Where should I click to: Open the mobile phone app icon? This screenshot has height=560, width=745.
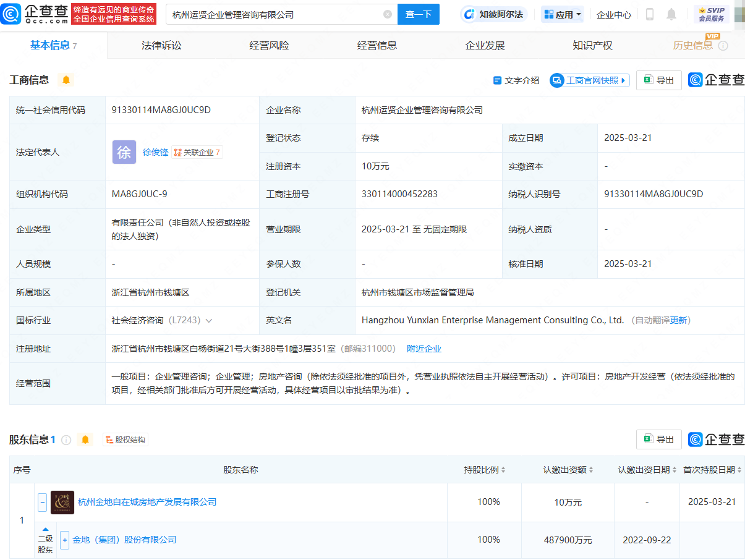(650, 14)
